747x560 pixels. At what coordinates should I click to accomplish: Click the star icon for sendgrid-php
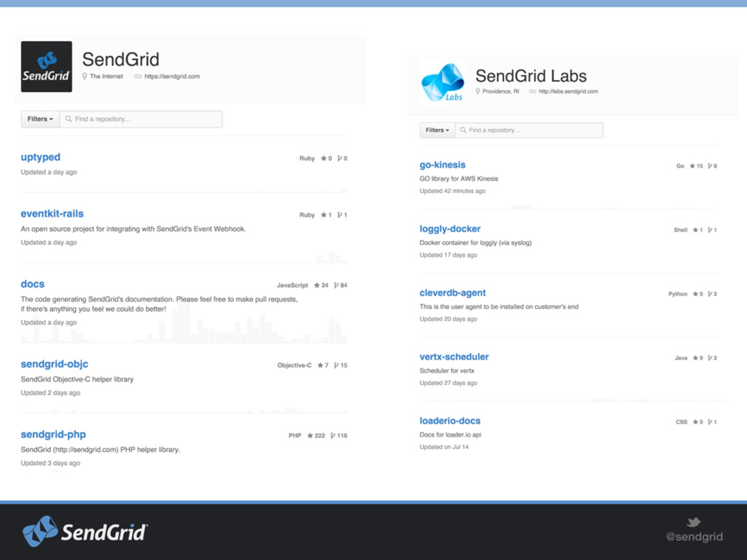[x=310, y=435]
